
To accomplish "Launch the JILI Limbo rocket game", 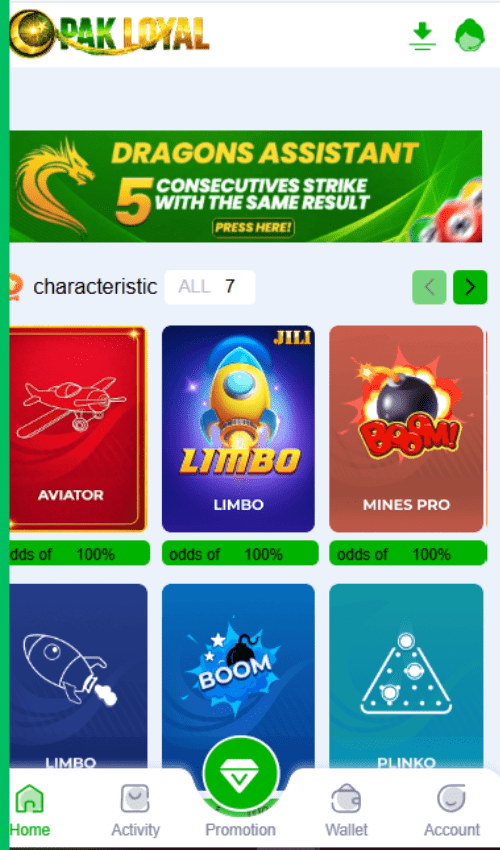I will click(238, 429).
